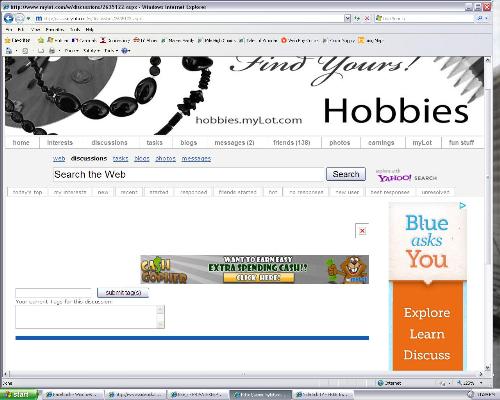Open the Help menu in menu bar

(x=89, y=30)
